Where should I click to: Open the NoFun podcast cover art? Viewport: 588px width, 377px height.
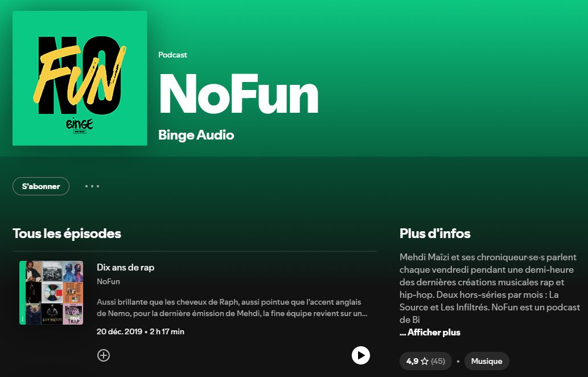tap(80, 78)
